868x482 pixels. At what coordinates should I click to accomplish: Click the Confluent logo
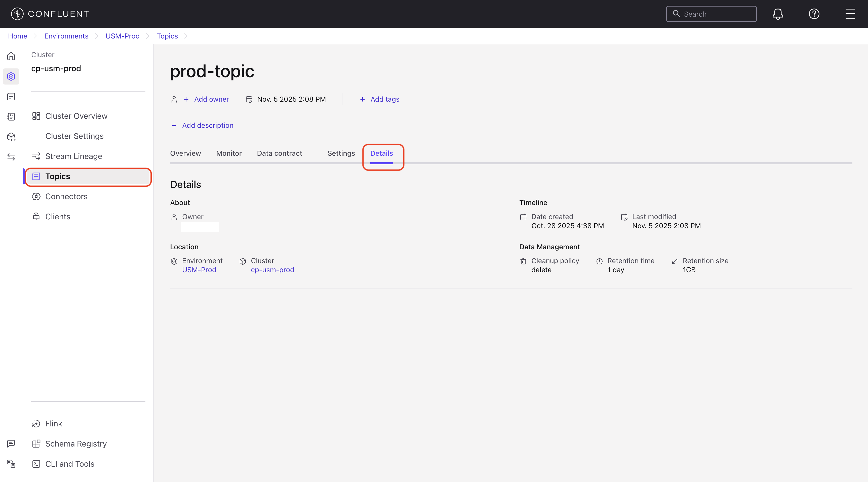(50, 14)
